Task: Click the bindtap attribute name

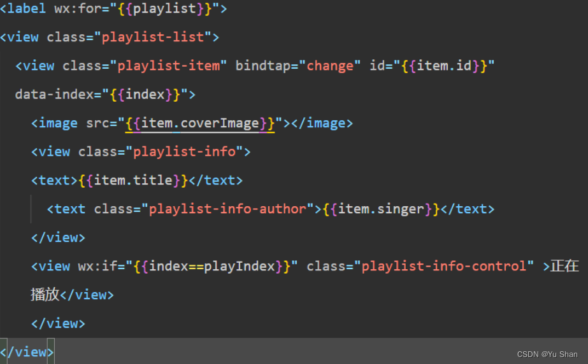Action: click(x=262, y=66)
